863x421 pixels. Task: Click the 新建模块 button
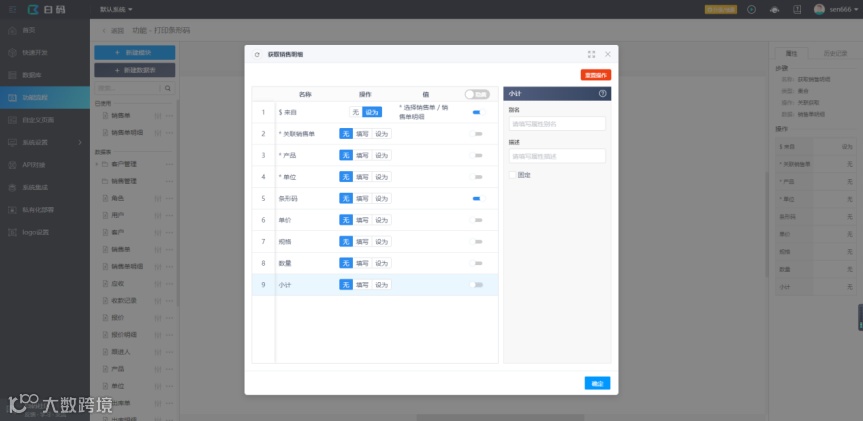pyautogui.click(x=135, y=52)
